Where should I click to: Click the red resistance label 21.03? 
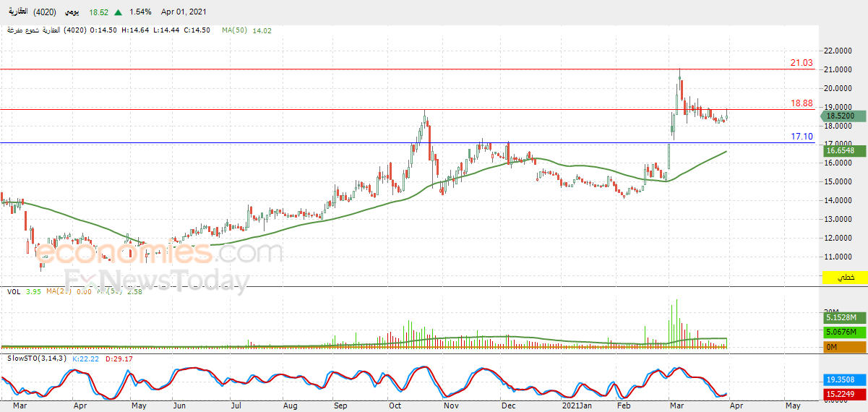click(802, 64)
